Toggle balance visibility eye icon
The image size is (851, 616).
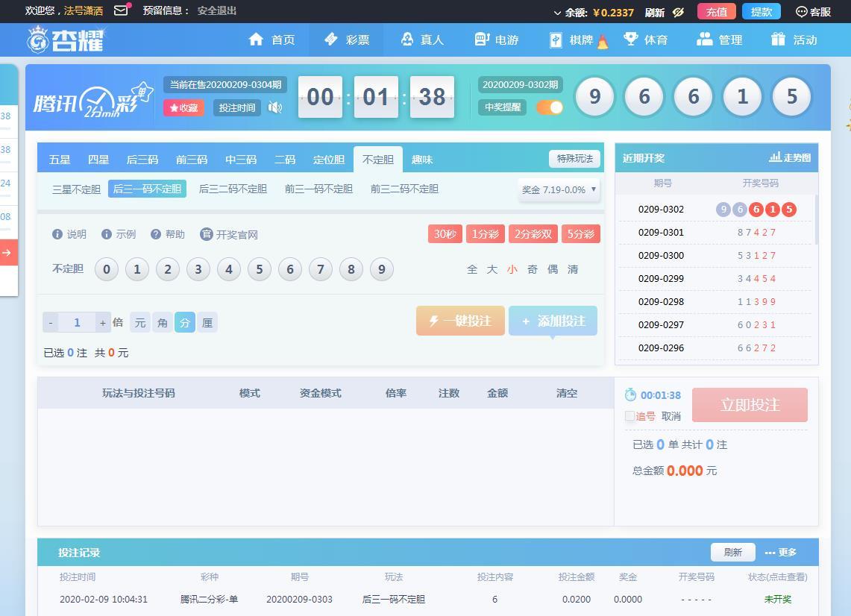pyautogui.click(x=678, y=12)
